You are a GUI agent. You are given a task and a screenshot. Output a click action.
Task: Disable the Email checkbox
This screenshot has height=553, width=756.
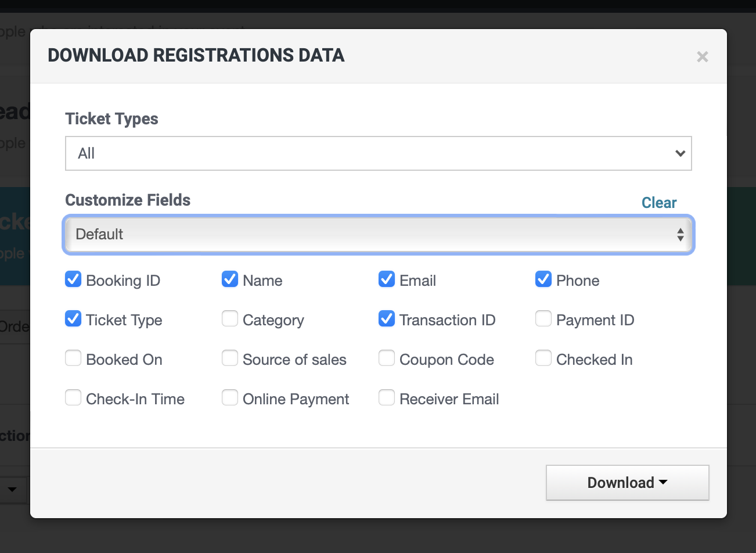coord(387,279)
